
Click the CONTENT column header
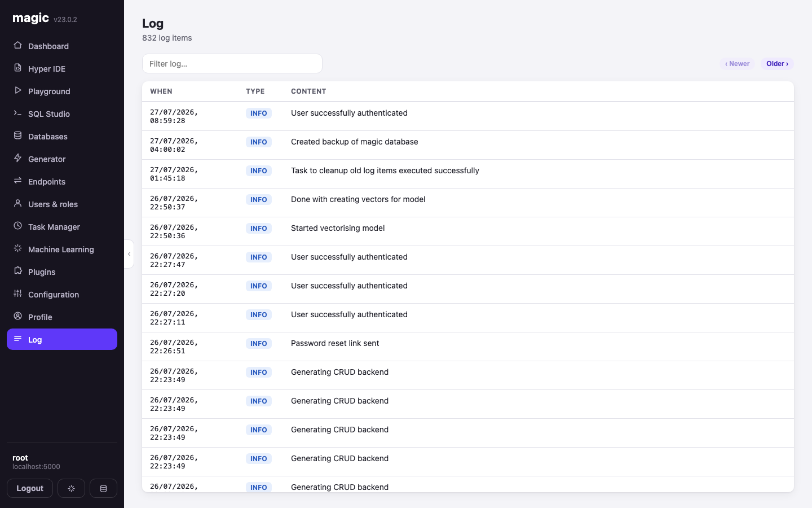click(x=308, y=91)
